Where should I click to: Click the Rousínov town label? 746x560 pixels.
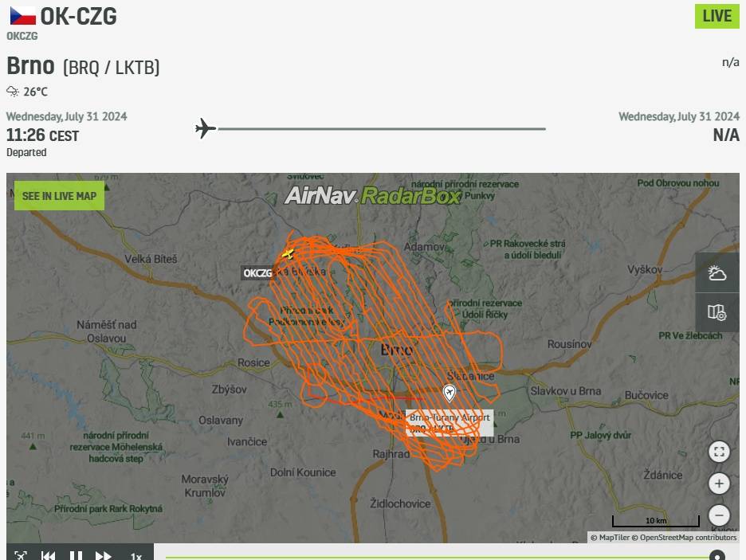pyautogui.click(x=570, y=343)
